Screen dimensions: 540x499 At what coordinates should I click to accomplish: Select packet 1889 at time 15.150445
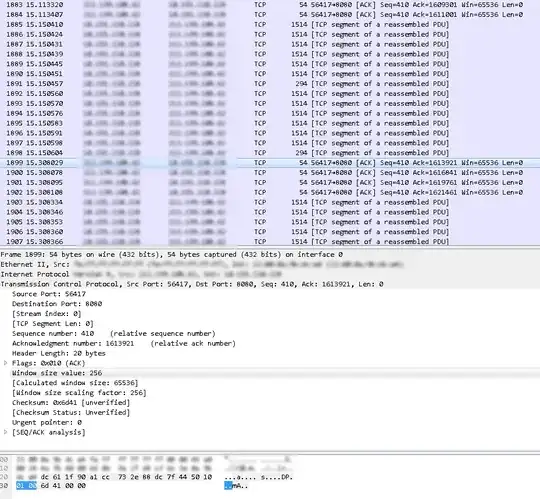click(270, 64)
